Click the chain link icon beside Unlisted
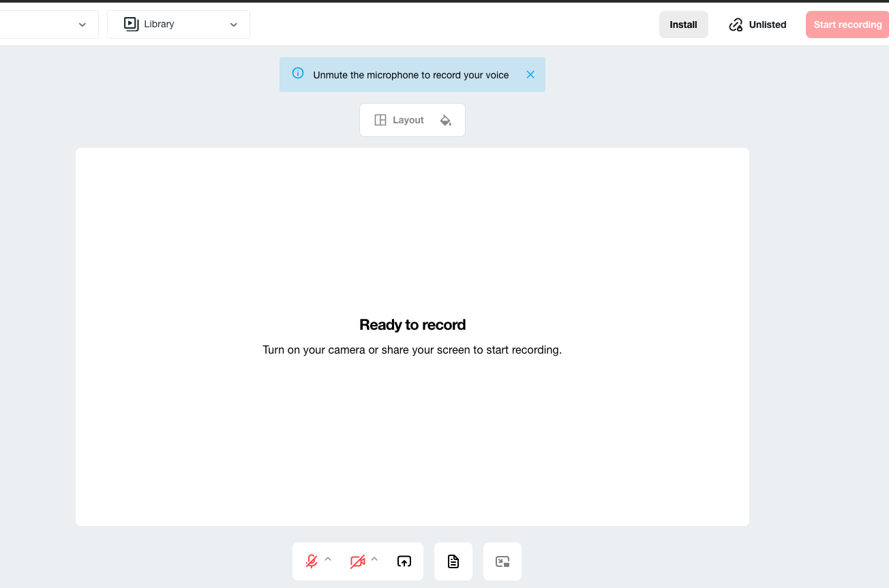889x588 pixels. tap(736, 25)
